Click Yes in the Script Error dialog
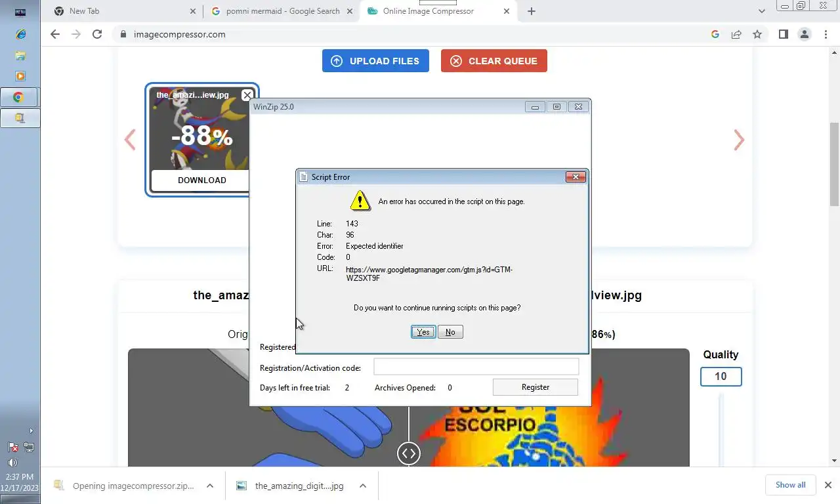 [x=423, y=332]
